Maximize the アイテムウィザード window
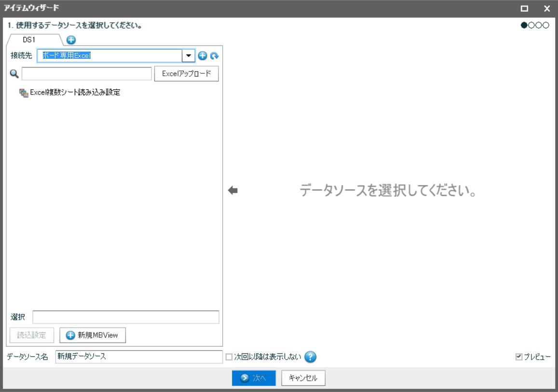The image size is (558, 392). coord(524,9)
